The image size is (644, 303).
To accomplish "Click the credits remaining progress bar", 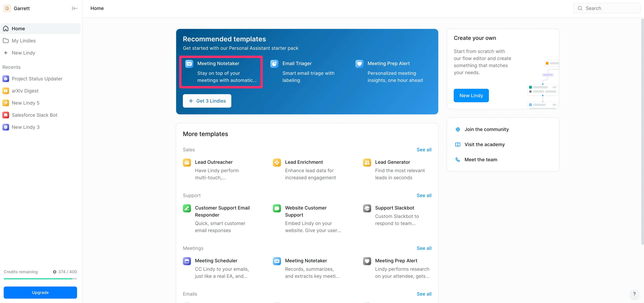I will coord(40,278).
